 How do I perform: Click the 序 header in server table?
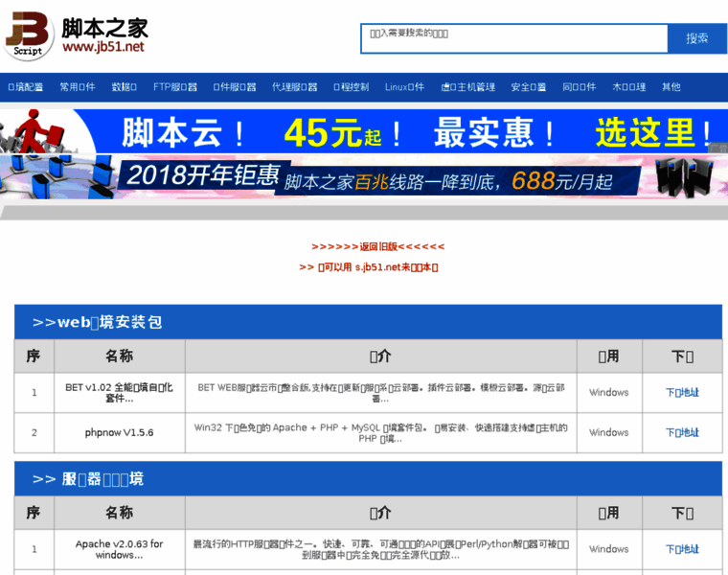point(34,513)
